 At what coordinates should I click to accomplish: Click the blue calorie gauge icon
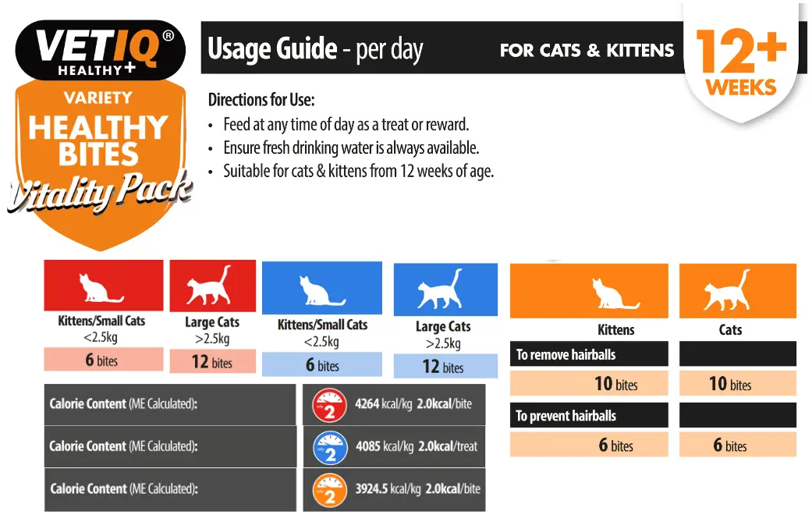pyautogui.click(x=329, y=448)
